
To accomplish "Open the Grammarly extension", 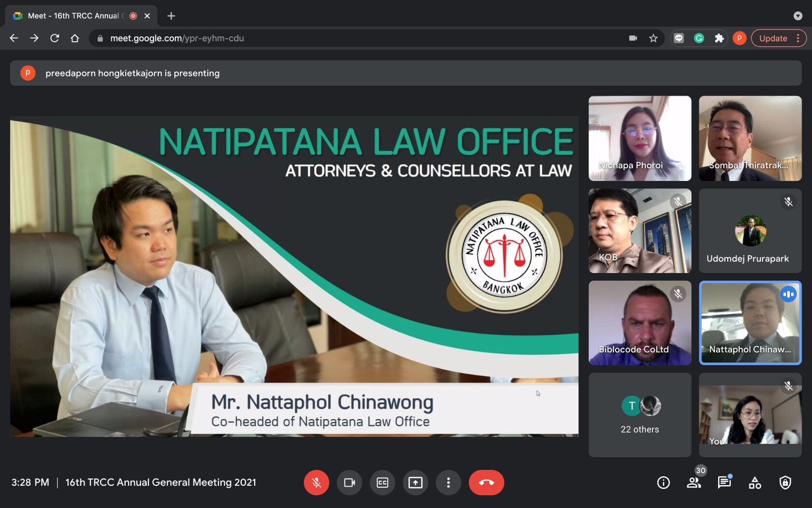I will pos(699,38).
